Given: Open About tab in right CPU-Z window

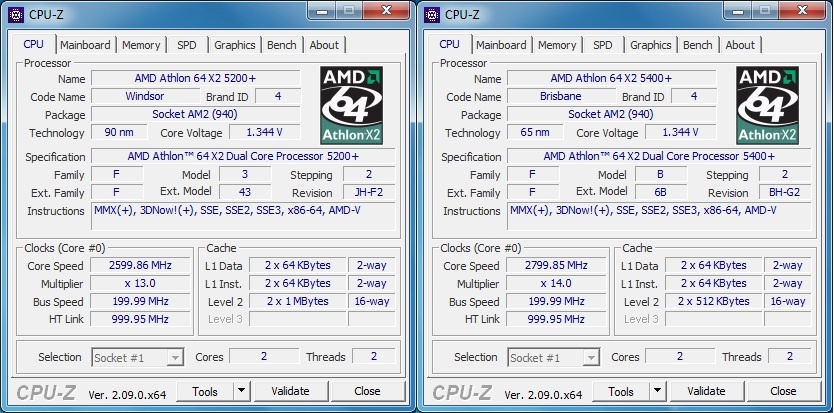Looking at the screenshot, I should [x=740, y=45].
